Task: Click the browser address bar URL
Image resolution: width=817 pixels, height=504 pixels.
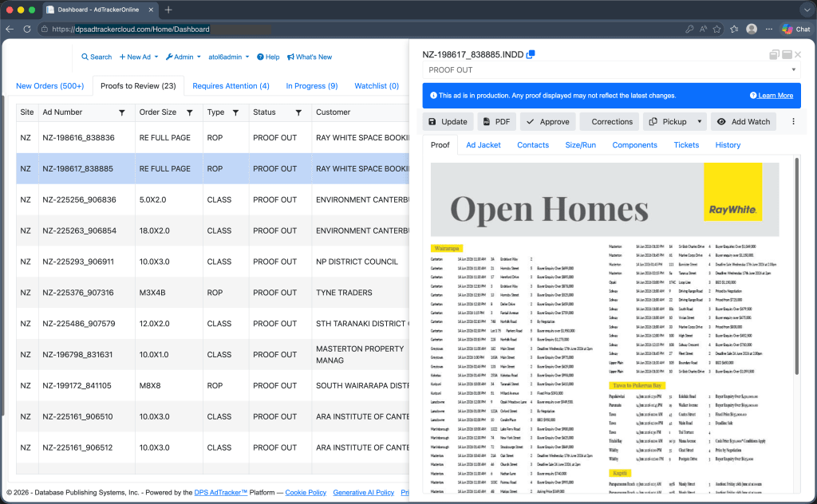Action: 131,30
